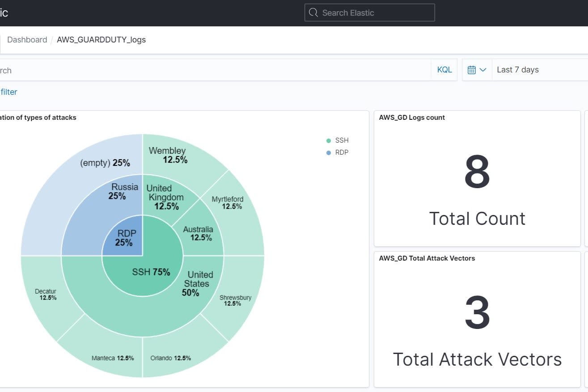The height and width of the screenshot is (392, 588).
Task: Click the add filter link
Action: [x=8, y=92]
